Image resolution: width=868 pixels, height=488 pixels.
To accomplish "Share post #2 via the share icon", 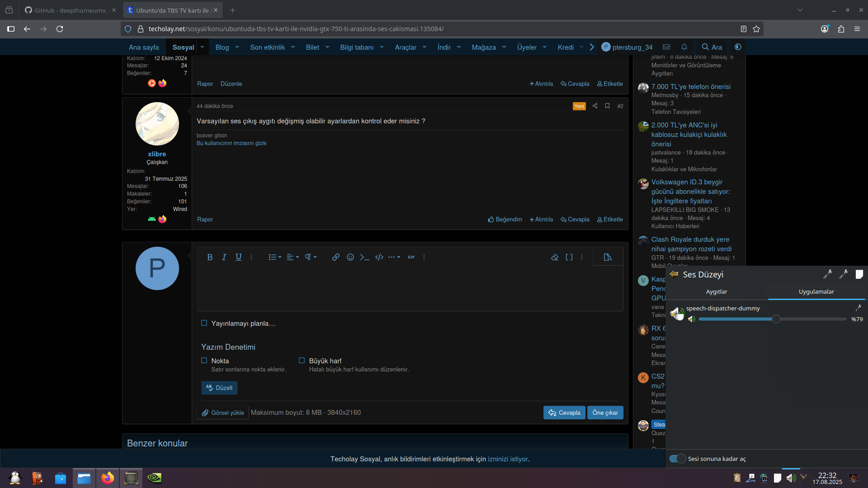I will (595, 106).
